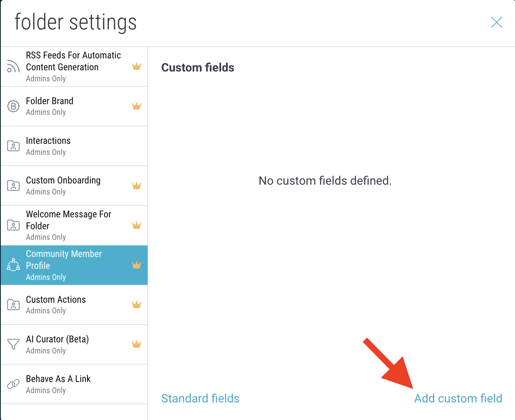Click the Interactions folder-person icon
Image resolution: width=515 pixels, height=420 pixels.
pos(13,146)
